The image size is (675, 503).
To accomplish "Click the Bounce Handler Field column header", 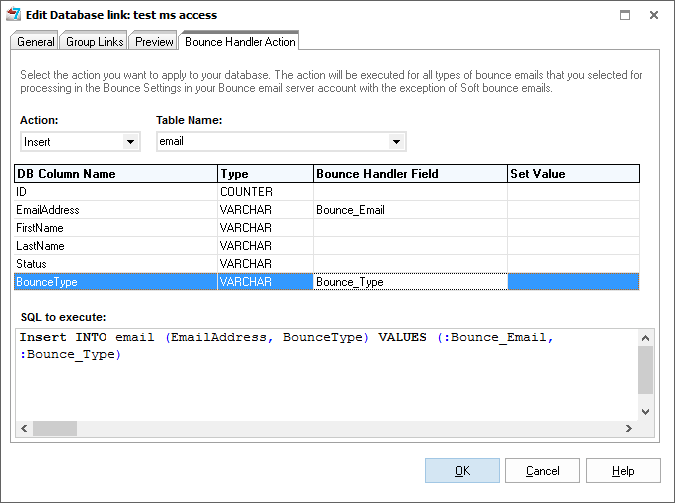I will (410, 174).
